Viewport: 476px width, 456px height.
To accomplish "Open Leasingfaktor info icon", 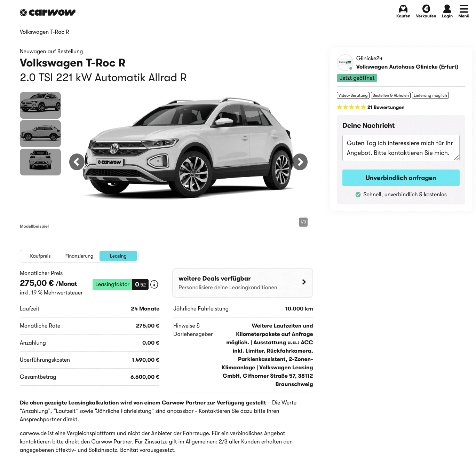I will 154,284.
